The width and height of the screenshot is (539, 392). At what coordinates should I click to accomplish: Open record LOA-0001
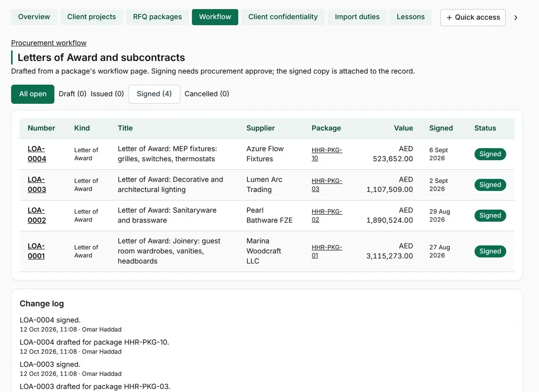[36, 251]
